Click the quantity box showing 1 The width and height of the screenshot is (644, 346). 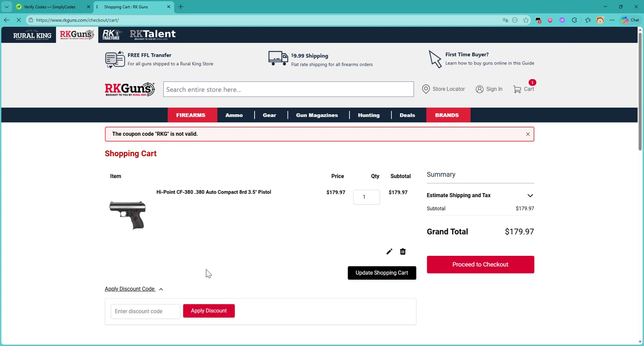pos(366,197)
